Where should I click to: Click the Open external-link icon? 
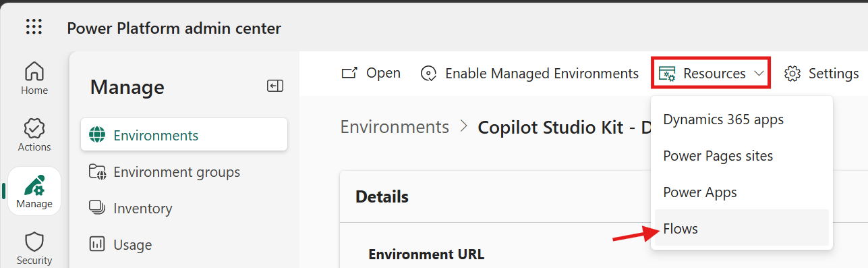[349, 73]
